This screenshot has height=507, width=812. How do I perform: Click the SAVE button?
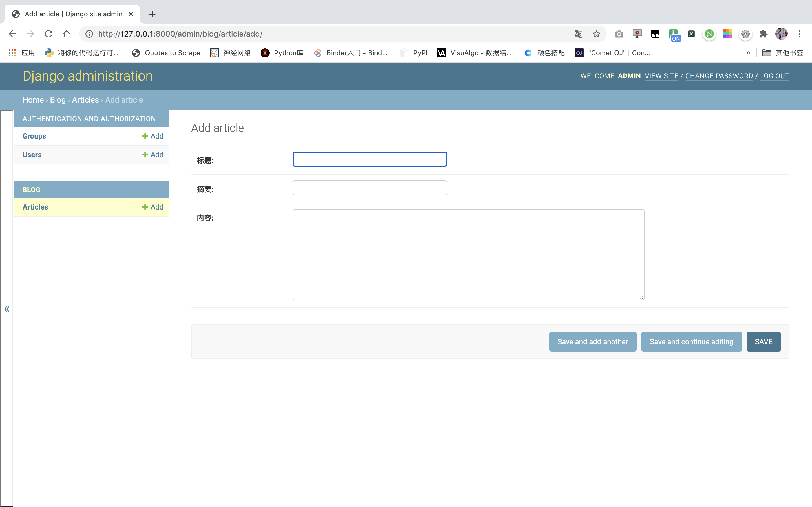(x=763, y=342)
